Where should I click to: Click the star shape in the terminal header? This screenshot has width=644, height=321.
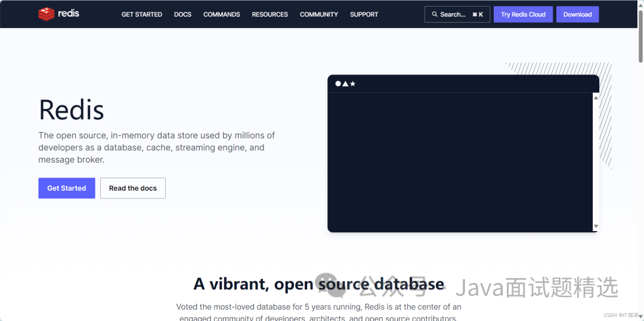point(352,83)
